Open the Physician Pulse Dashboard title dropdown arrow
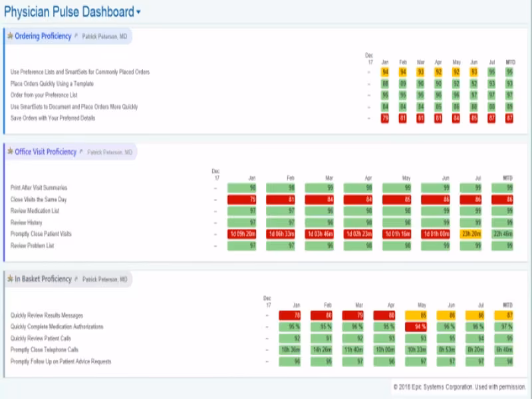Viewport: 532px width, 399px height. tap(138, 12)
